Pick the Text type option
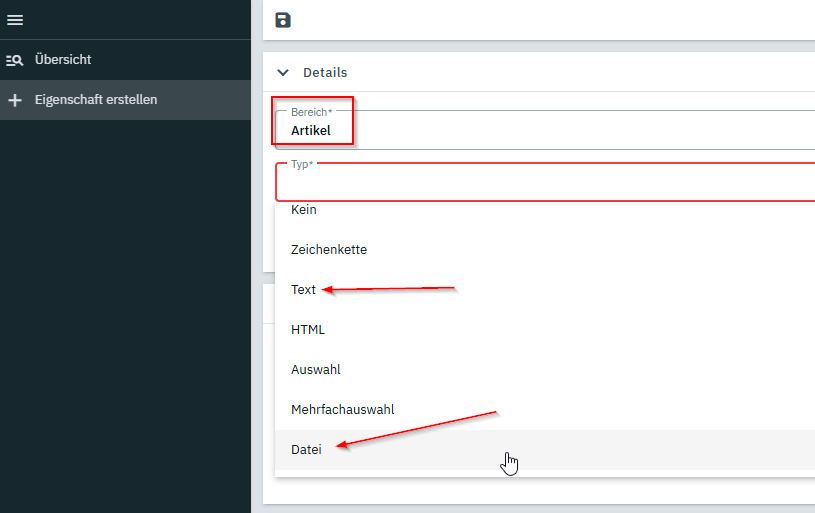This screenshot has height=513, width=815. click(x=303, y=289)
